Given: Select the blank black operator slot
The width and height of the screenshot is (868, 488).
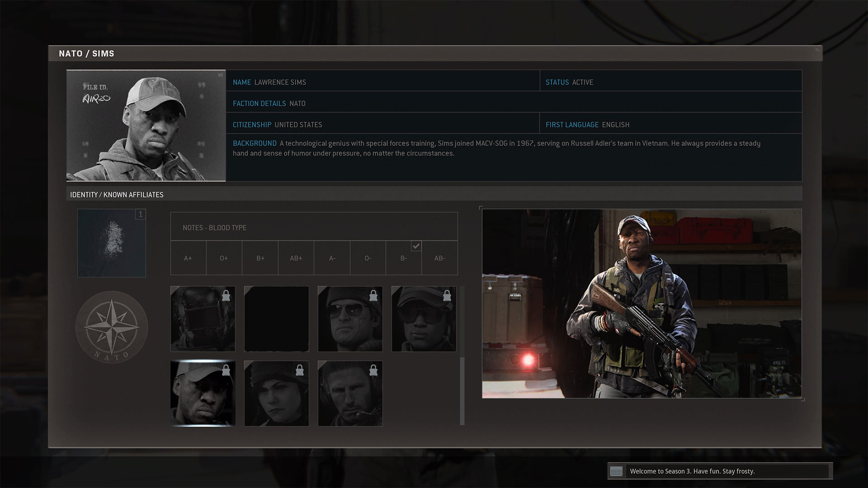Looking at the screenshot, I should click(x=277, y=319).
